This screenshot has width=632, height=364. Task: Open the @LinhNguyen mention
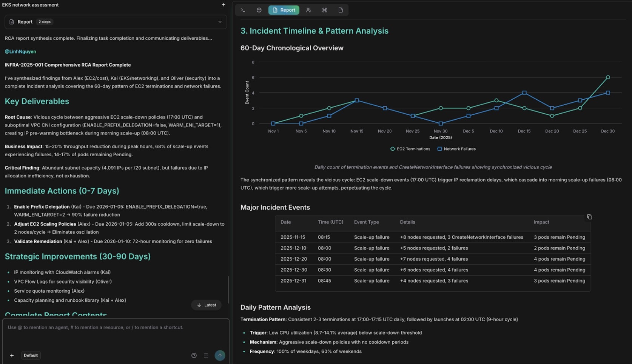click(x=20, y=51)
